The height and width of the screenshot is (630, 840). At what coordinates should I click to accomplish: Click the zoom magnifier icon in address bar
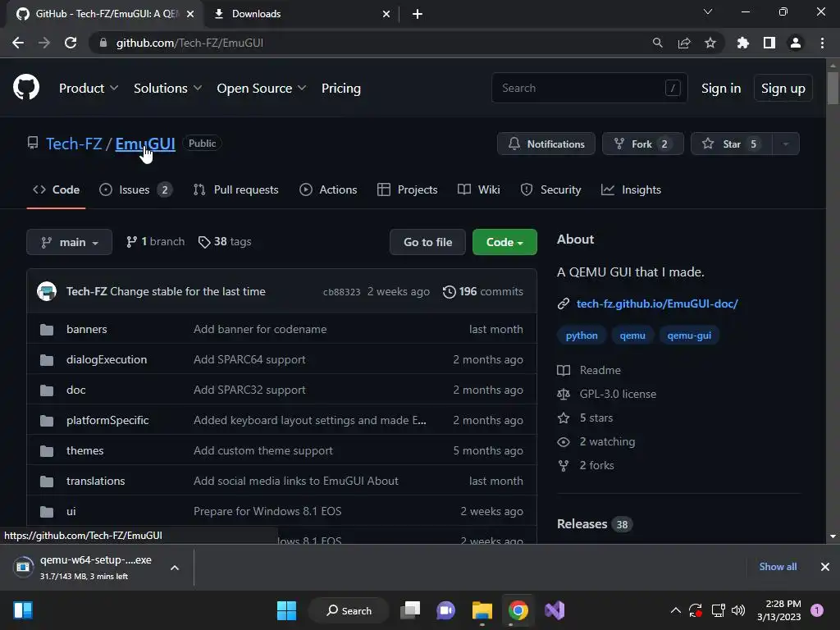[658, 43]
